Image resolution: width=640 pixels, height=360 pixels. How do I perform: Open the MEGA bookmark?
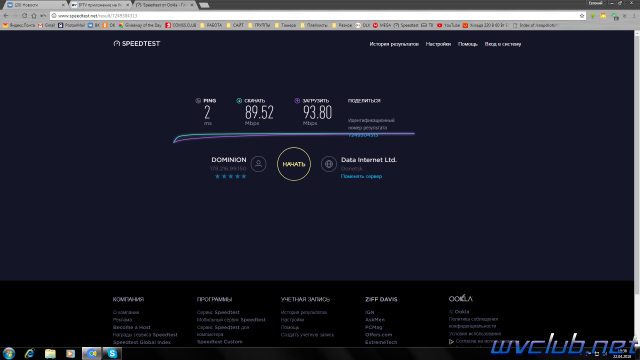382,25
